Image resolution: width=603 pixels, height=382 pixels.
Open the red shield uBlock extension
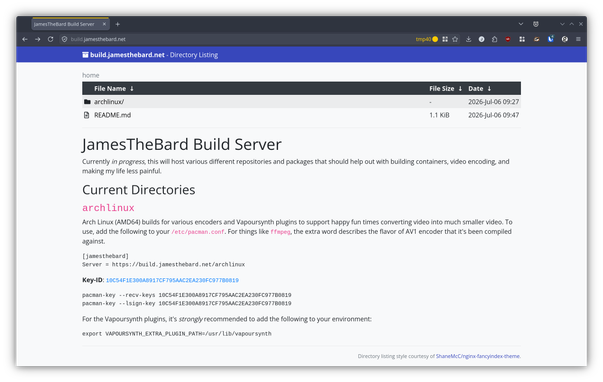pyautogui.click(x=508, y=39)
